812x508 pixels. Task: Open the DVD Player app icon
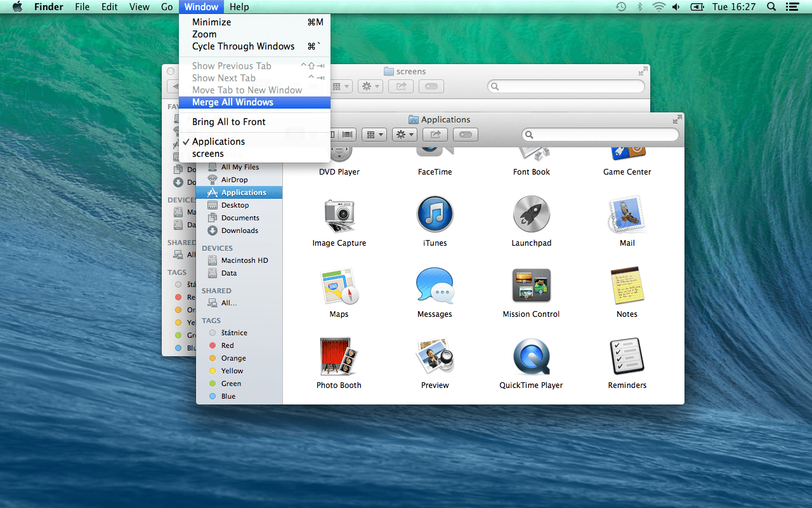(339, 155)
